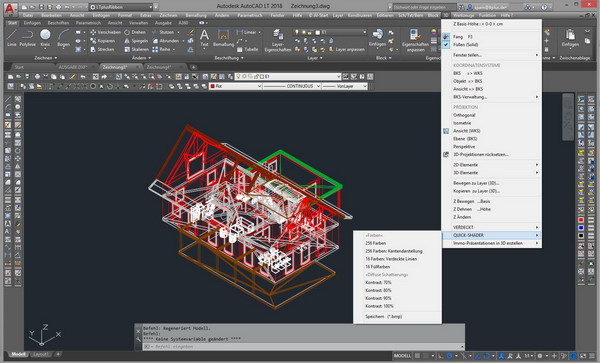Open the CONTINUOUS linetype dropdown

coord(292,86)
